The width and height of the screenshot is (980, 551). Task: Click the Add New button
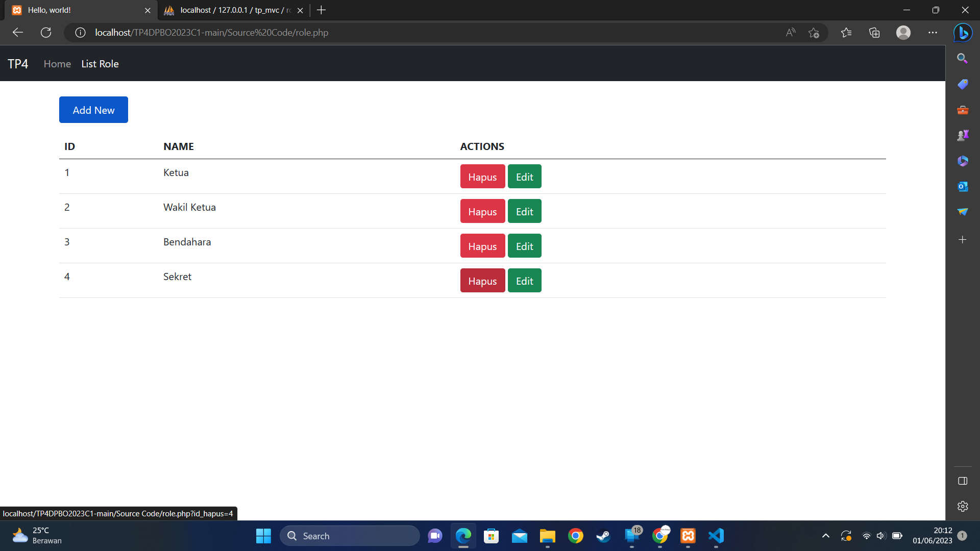93,110
